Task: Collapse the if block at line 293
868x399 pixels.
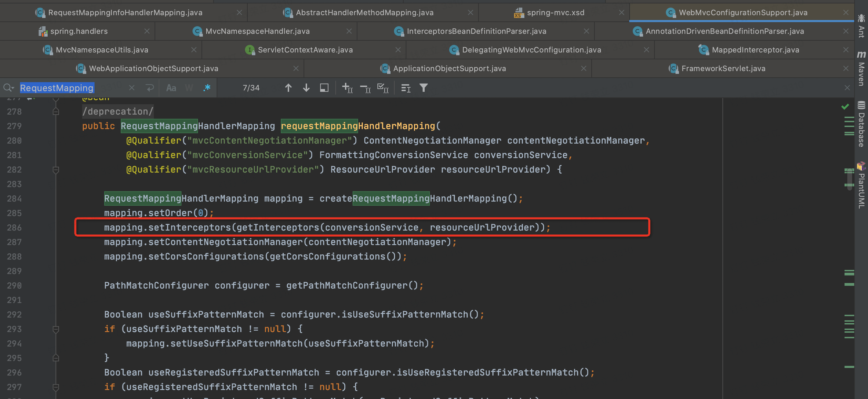Action: tap(56, 329)
